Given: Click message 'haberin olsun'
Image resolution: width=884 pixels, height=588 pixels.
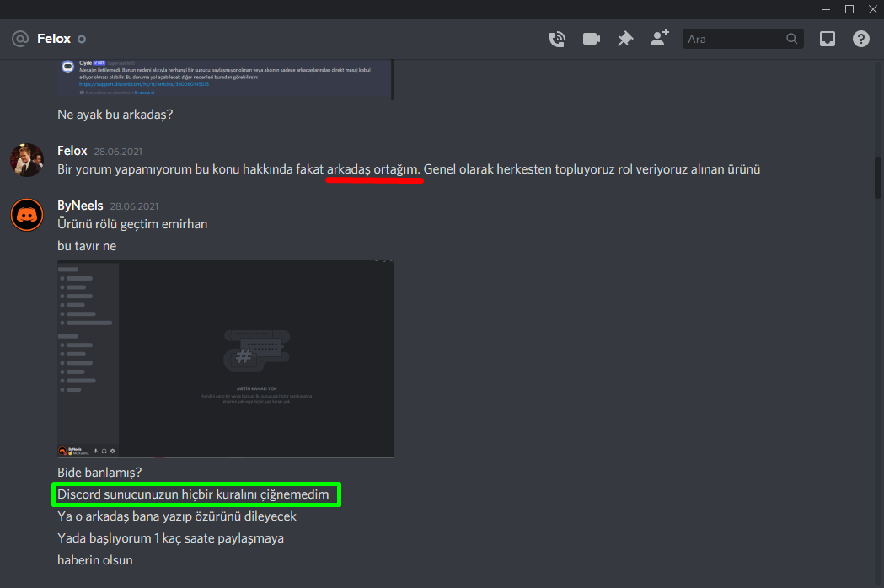Looking at the screenshot, I should (x=94, y=560).
